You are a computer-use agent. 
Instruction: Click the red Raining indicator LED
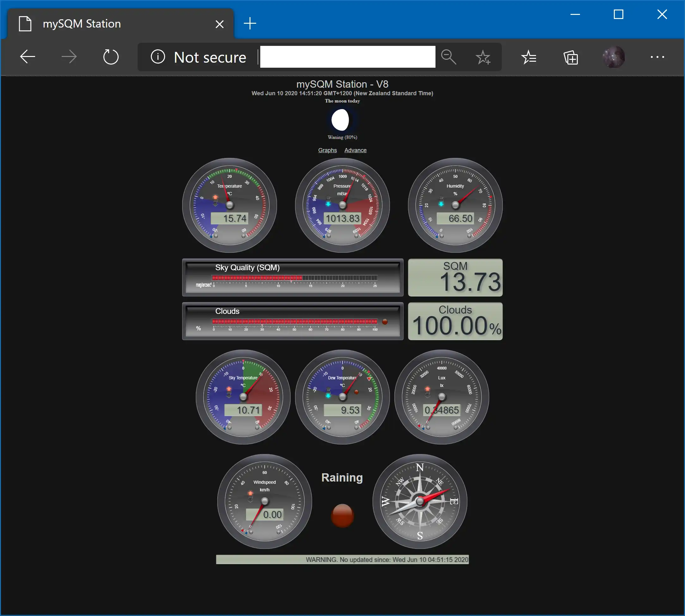tap(342, 515)
